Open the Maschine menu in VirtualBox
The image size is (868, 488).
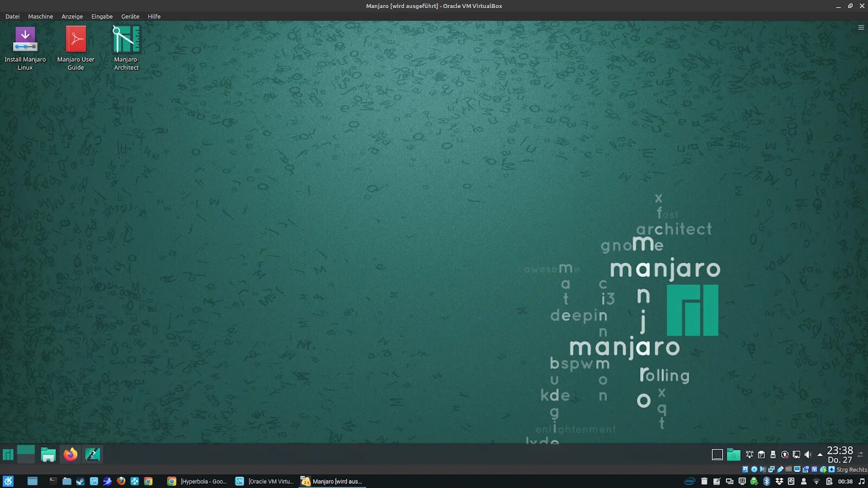pyautogui.click(x=40, y=16)
